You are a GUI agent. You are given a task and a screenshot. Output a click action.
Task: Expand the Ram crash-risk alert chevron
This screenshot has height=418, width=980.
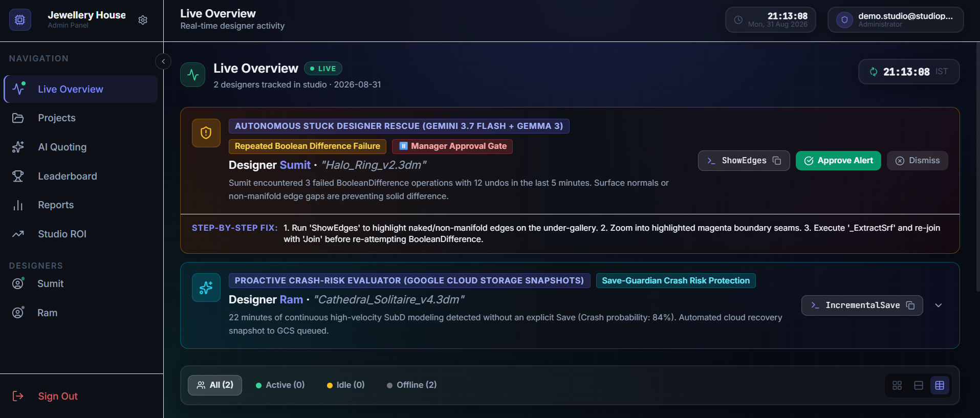click(x=939, y=305)
